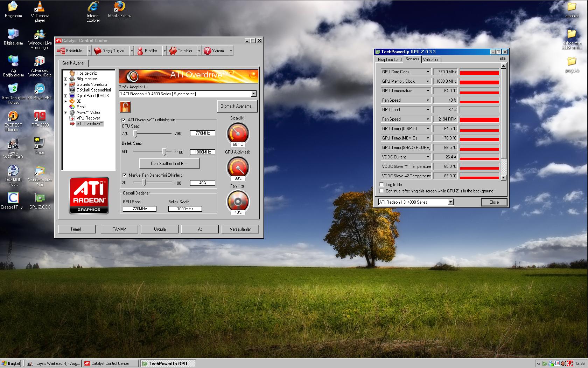Open VLC media player desktop icon
The image size is (588, 368).
(x=40, y=12)
